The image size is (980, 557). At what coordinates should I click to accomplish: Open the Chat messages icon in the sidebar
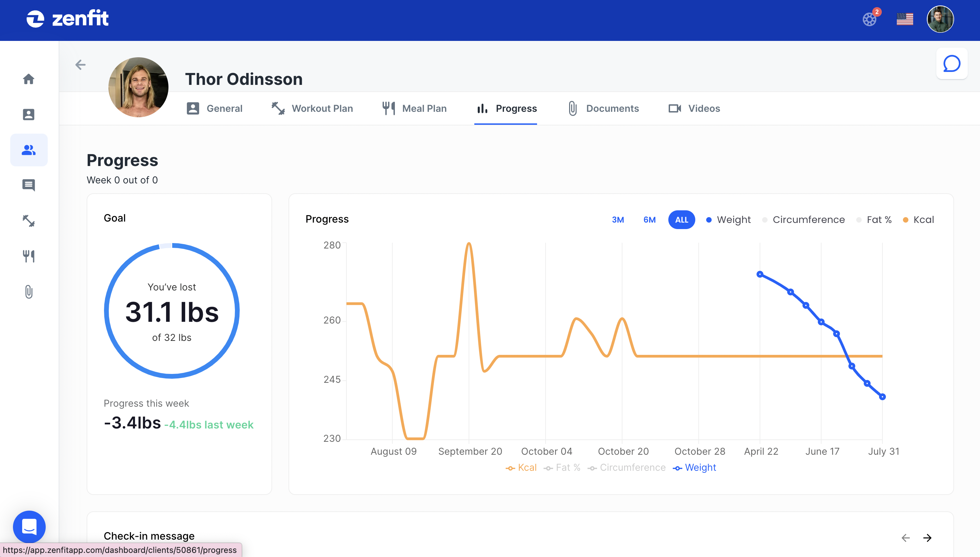[29, 185]
